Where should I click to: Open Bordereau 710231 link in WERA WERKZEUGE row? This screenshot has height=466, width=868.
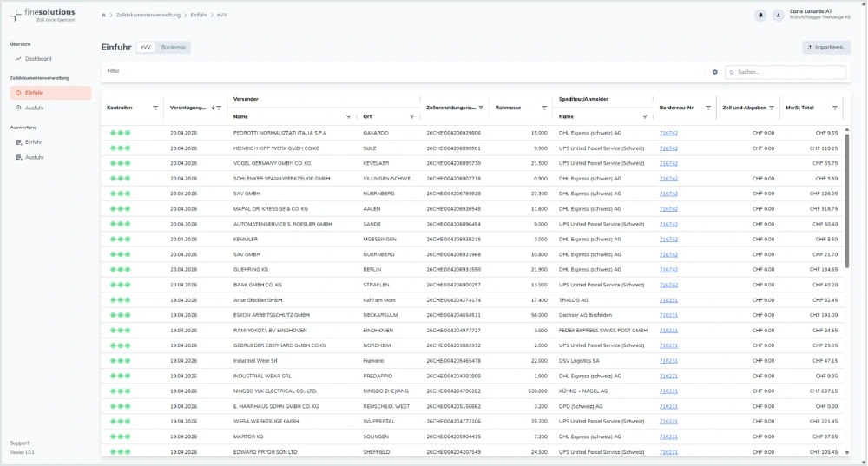[668, 422]
